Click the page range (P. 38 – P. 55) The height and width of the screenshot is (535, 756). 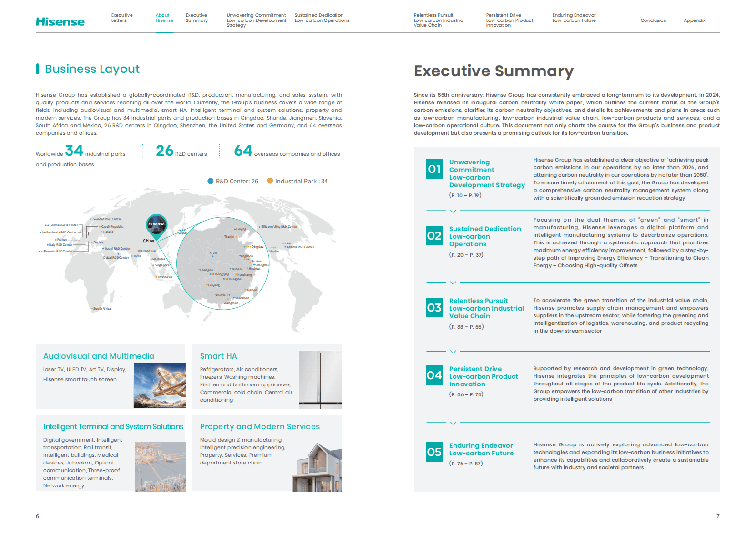coord(466,327)
